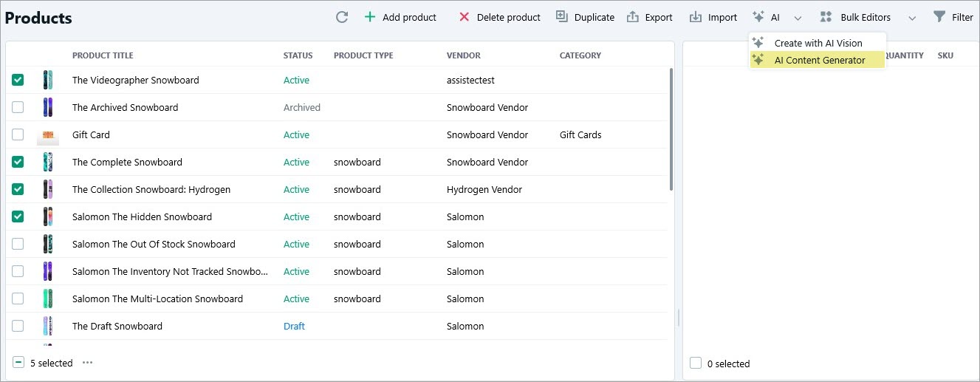Viewport: 980px width, 382px height.
Task: Uncheck The Collection Snowboard: Hydrogen checkbox
Action: click(18, 189)
